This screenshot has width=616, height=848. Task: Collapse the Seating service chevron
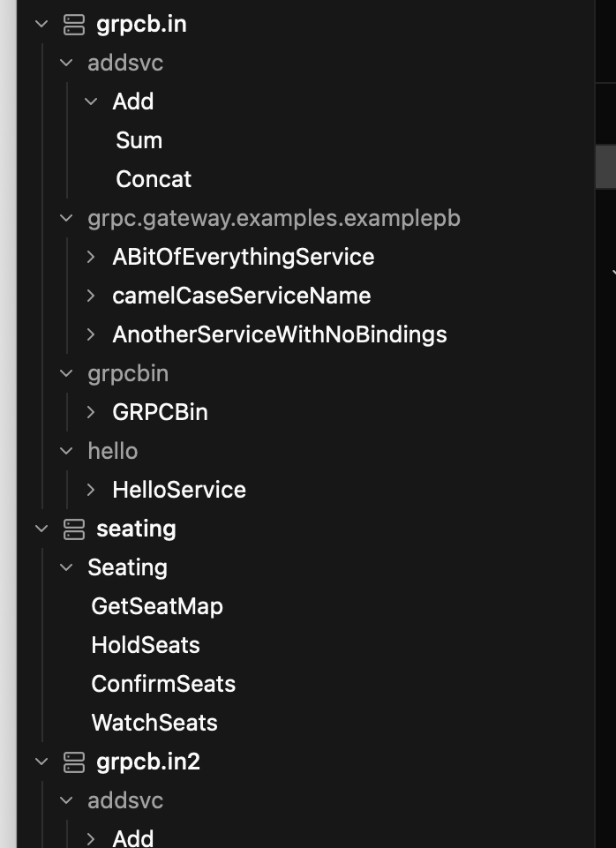tap(66, 567)
